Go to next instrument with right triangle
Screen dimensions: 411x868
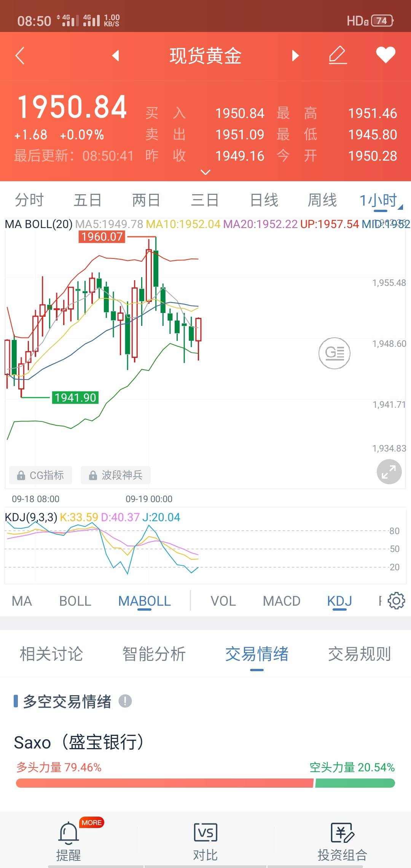click(295, 56)
